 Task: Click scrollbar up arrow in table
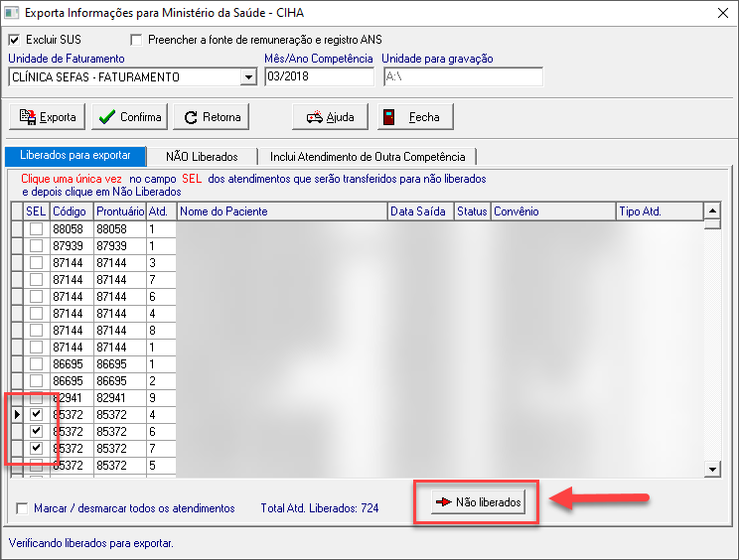click(x=712, y=210)
